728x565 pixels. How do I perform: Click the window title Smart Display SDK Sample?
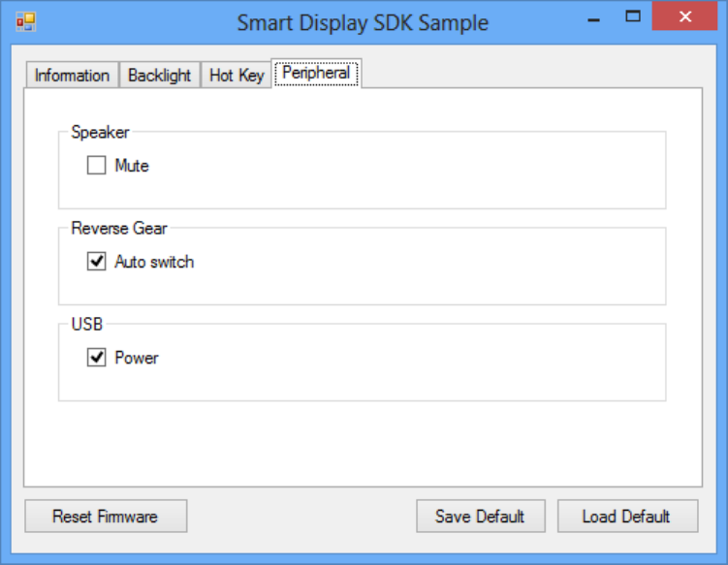[x=363, y=22]
